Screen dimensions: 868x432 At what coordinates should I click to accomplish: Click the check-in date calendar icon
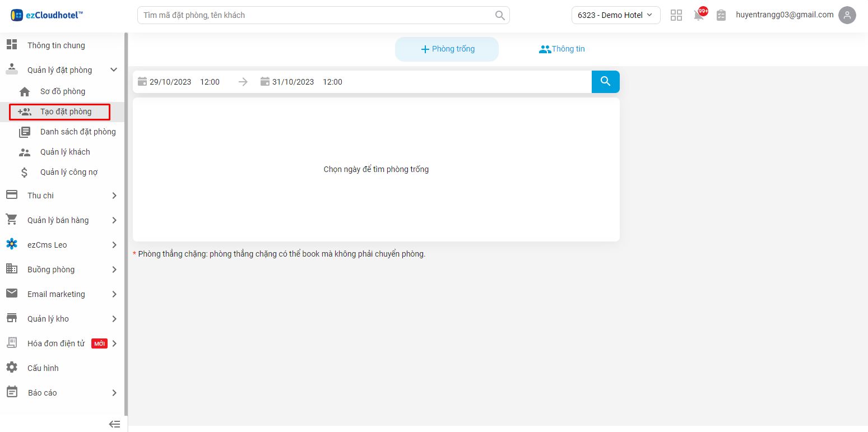pyautogui.click(x=142, y=82)
